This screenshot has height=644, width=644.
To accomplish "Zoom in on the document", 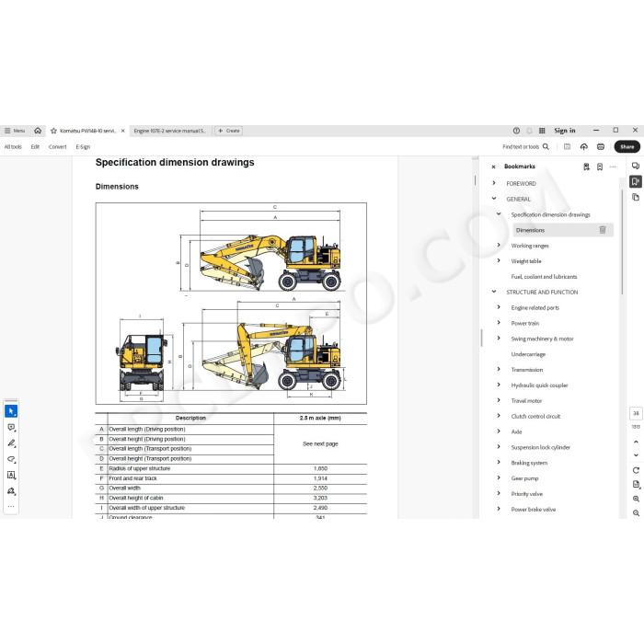I will coord(636,499).
